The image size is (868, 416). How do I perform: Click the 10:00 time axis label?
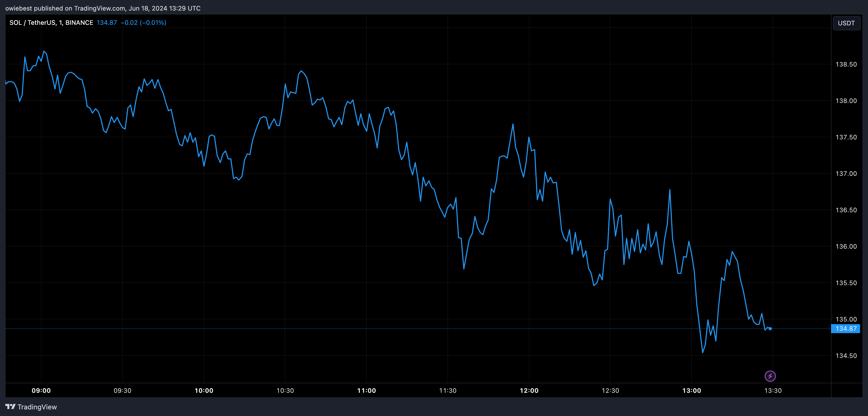[204, 390]
